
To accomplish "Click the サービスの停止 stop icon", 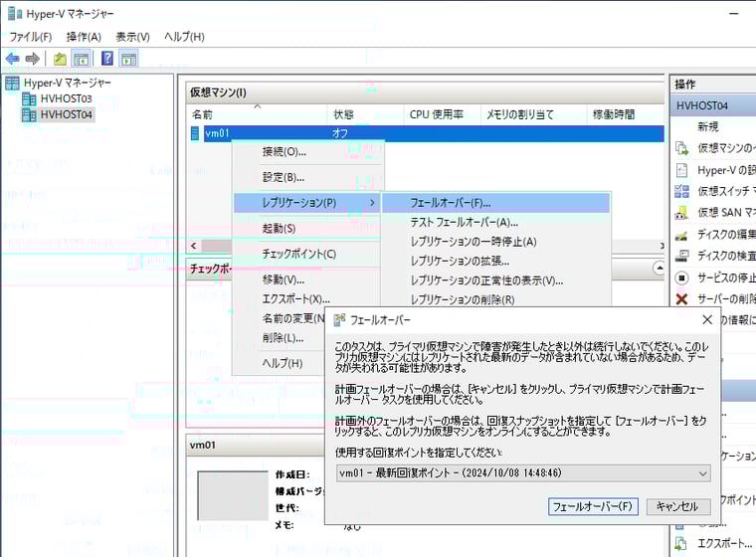I will coord(681,278).
